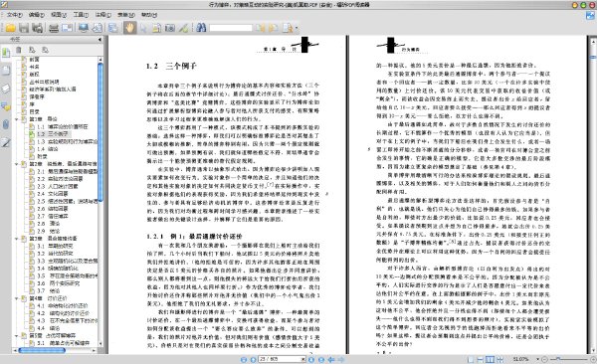Screen dimensions: 597x364
Task: Click the search options page icon
Action: tap(288, 28)
